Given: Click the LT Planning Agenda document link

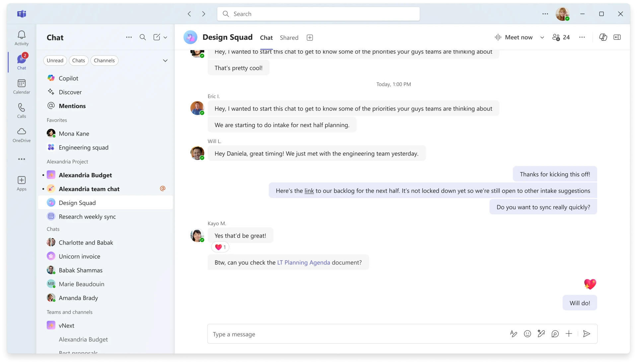Looking at the screenshot, I should [304, 262].
